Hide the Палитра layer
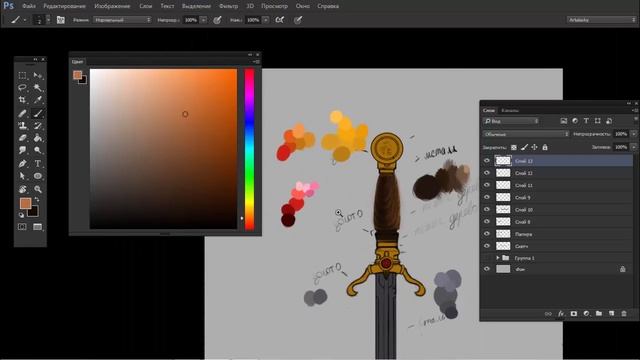 point(487,233)
